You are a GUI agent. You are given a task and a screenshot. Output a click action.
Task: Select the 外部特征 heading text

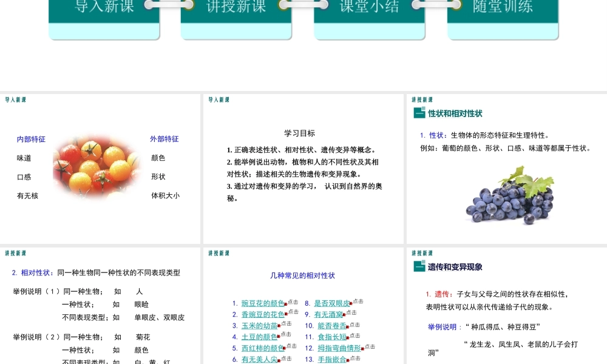point(164,139)
